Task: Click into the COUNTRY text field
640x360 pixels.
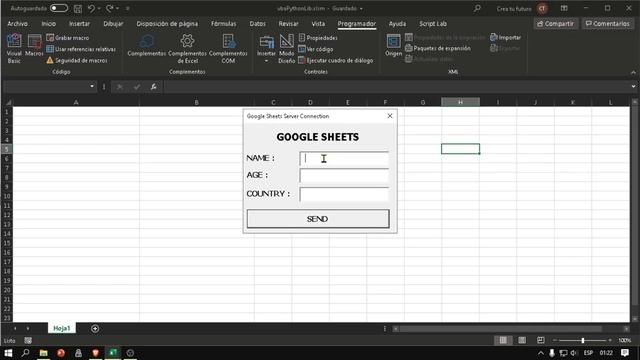Action: click(344, 194)
